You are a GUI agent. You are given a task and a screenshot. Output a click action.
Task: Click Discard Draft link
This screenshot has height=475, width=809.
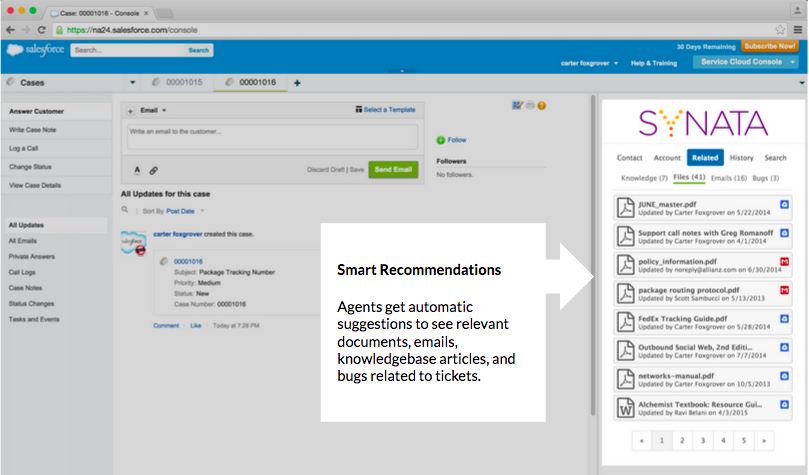(326, 170)
